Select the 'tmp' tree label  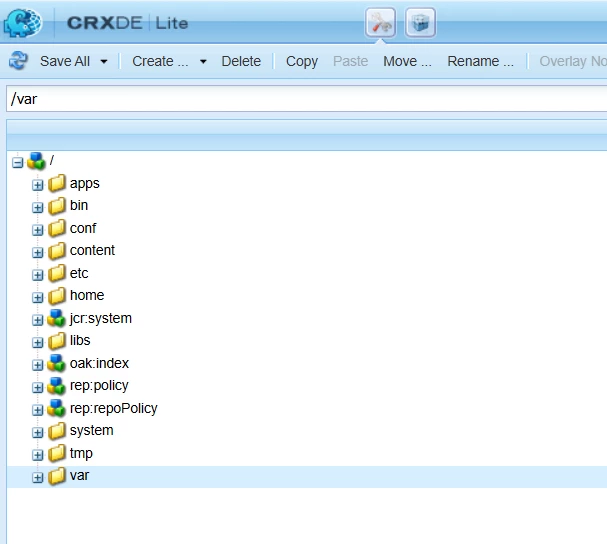tap(81, 453)
